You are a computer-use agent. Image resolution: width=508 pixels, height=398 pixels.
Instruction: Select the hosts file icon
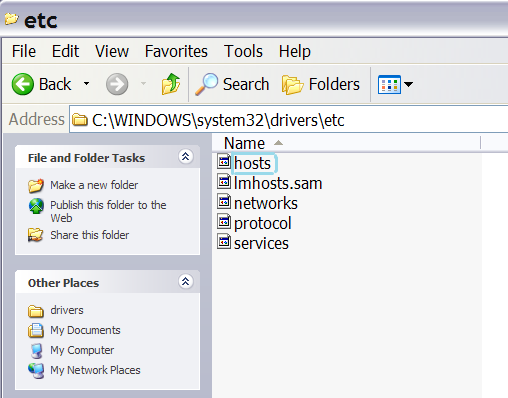tap(224, 161)
